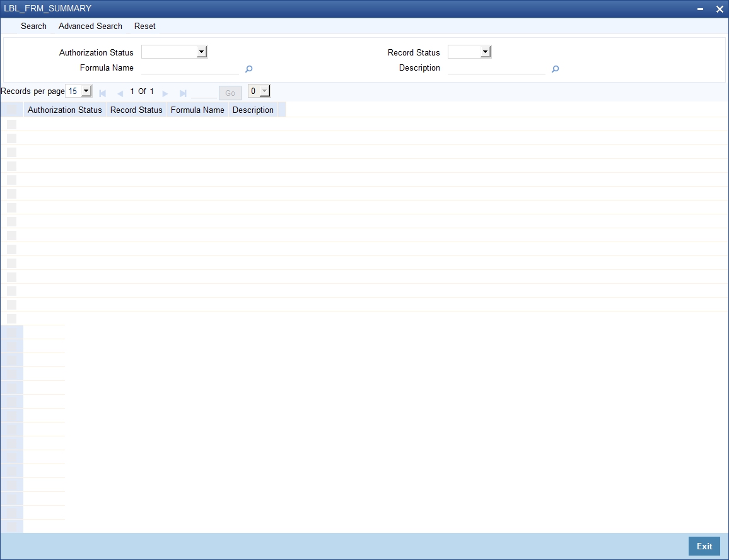The height and width of the screenshot is (560, 729).
Task: Open Advanced Search
Action: (90, 26)
